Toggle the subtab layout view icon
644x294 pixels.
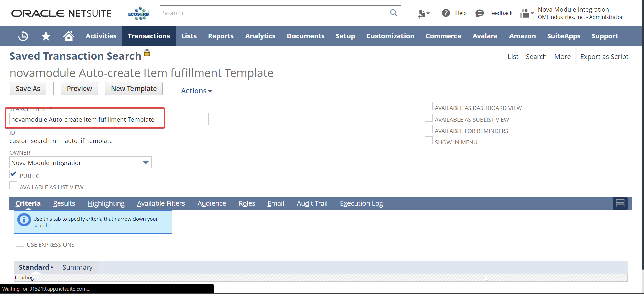coord(620,203)
